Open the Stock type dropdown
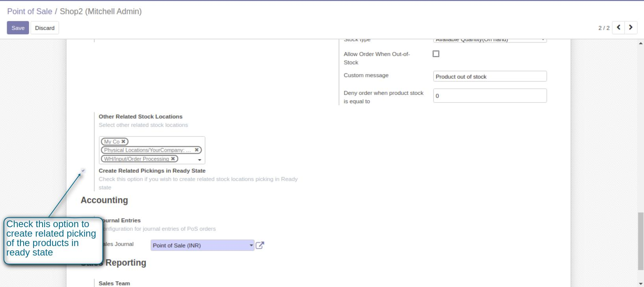The height and width of the screenshot is (287, 644). [x=490, y=40]
